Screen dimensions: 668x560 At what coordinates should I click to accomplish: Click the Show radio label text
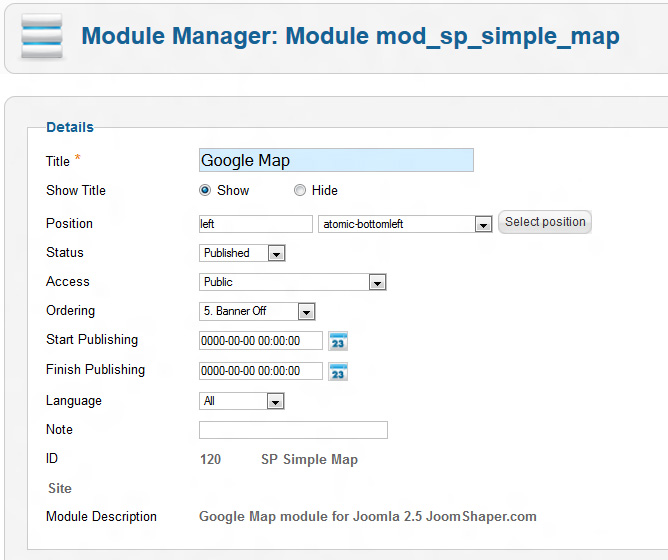tap(233, 191)
